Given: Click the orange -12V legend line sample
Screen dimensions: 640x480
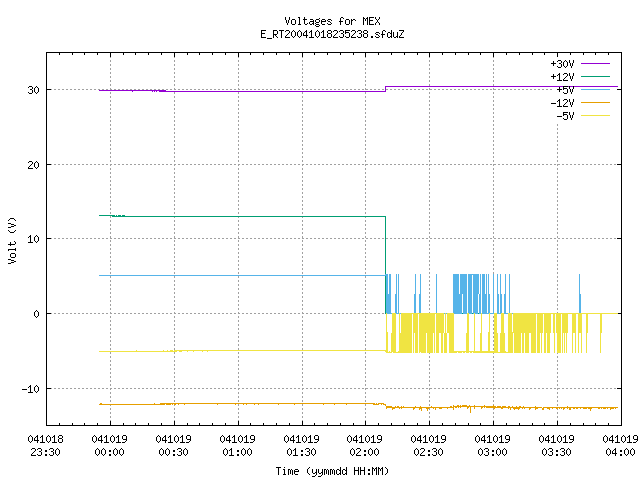Looking at the screenshot, I should coord(595,102).
